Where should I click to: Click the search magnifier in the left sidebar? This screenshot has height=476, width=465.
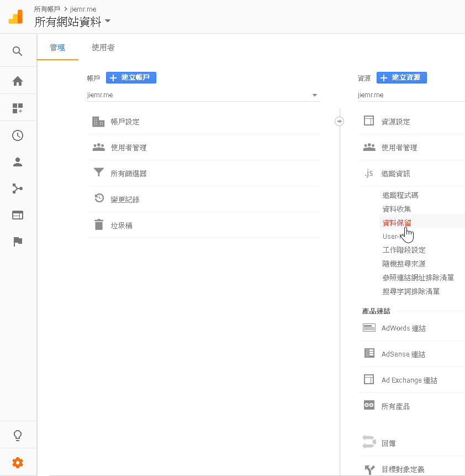point(17,50)
